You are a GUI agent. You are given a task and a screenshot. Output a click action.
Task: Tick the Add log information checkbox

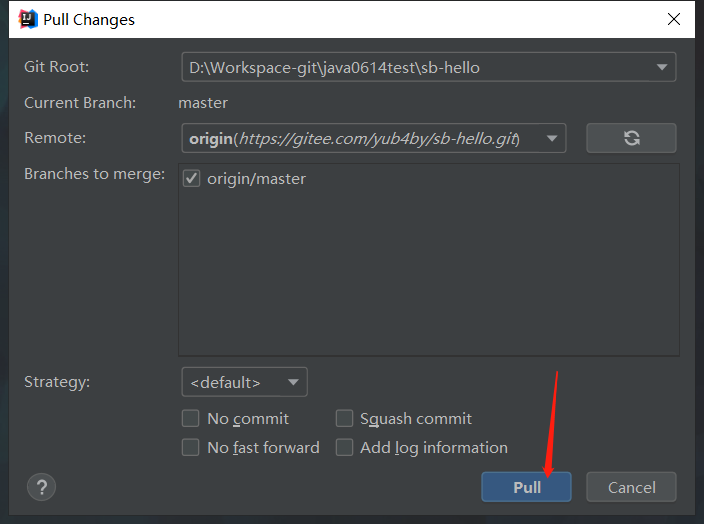pos(344,447)
